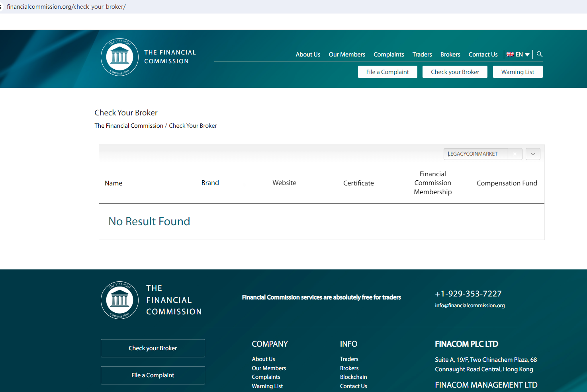Expand the filter chevron beside search box
Screen dimensions: 587x392
click(533, 154)
